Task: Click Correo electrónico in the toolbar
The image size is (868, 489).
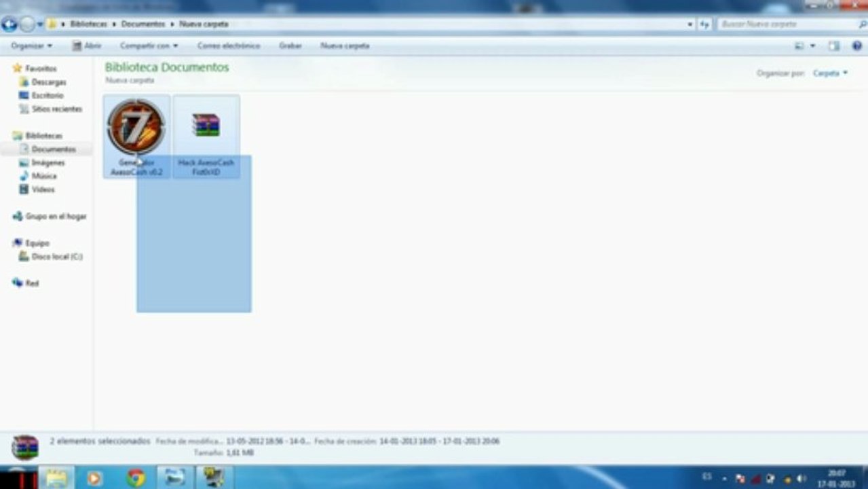Action: click(x=229, y=46)
